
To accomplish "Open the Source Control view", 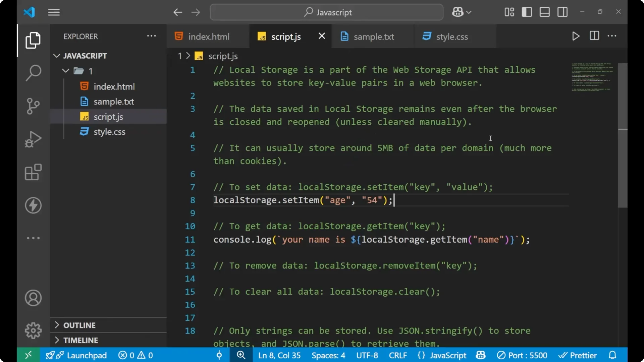I will click(33, 106).
